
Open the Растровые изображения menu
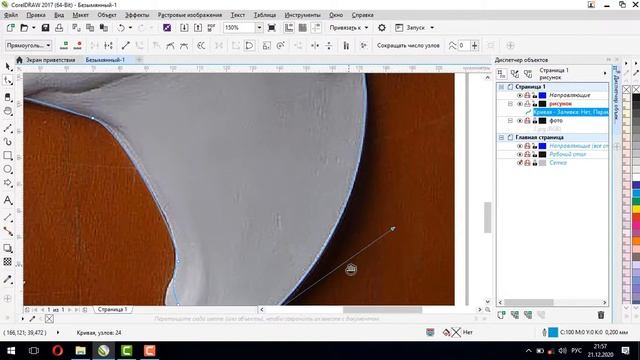190,15
